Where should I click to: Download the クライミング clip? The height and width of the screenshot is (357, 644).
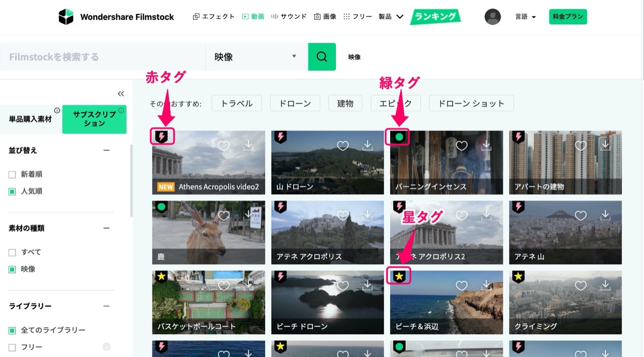pos(605,285)
